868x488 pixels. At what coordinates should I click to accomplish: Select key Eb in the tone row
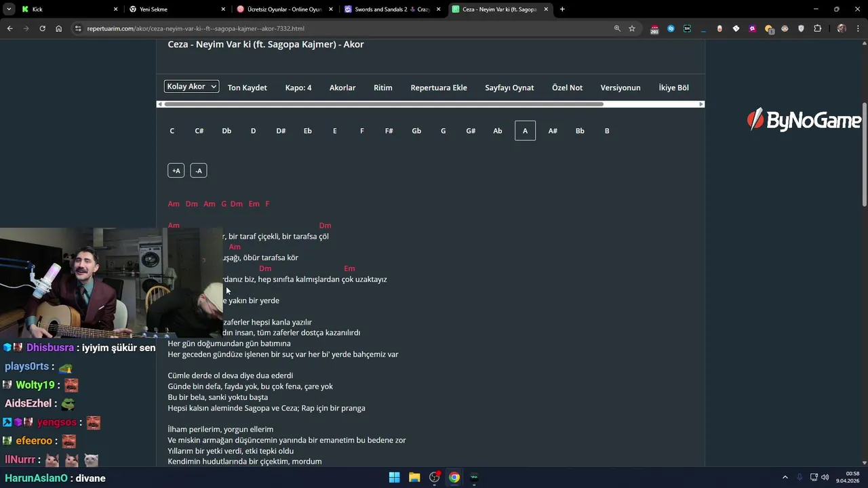pos(308,131)
